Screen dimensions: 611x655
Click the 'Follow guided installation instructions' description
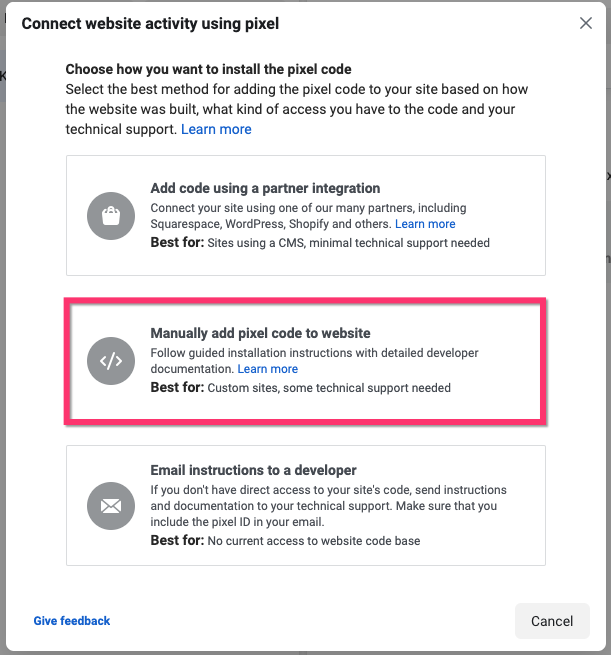click(314, 353)
